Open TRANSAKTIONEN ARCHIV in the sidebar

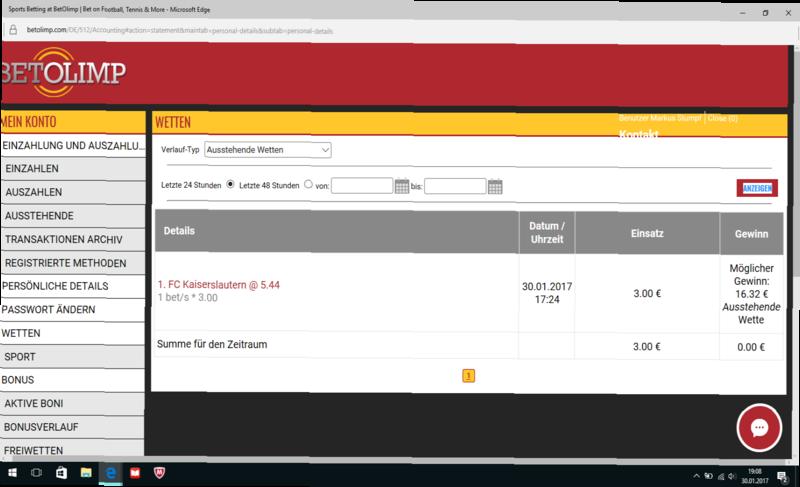73,240
